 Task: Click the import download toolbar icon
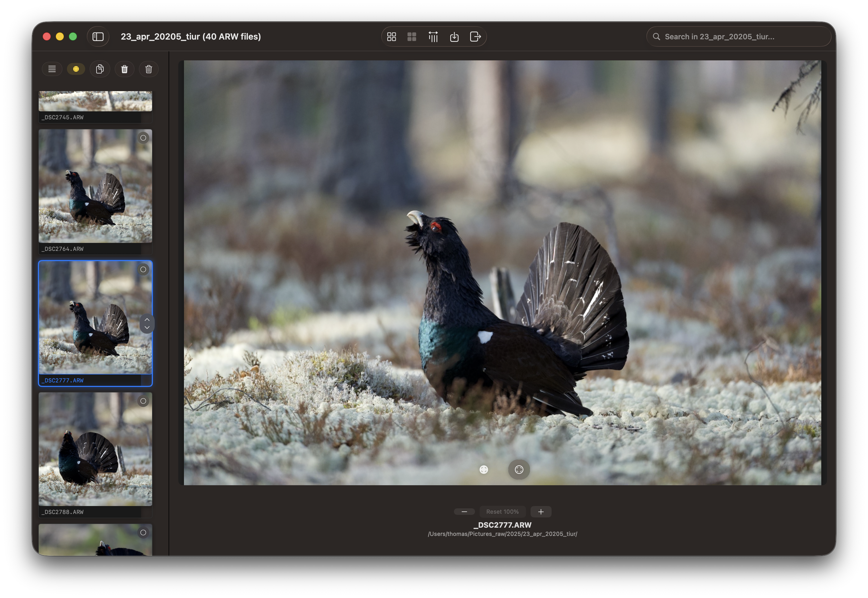click(454, 37)
